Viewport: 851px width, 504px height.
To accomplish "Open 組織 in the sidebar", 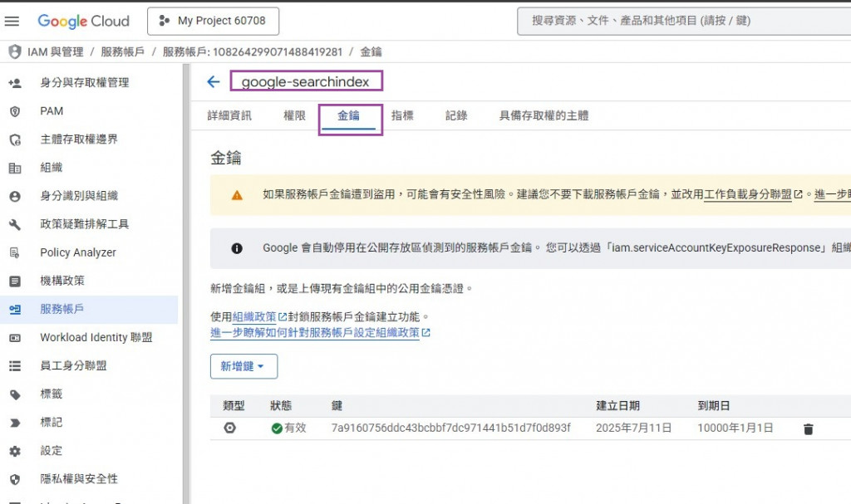I will 51,167.
